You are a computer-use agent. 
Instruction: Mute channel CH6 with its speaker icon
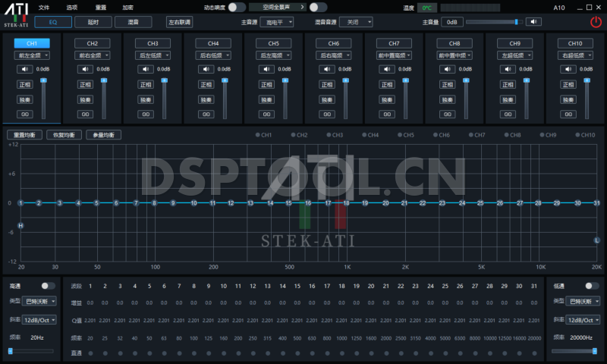327,69
